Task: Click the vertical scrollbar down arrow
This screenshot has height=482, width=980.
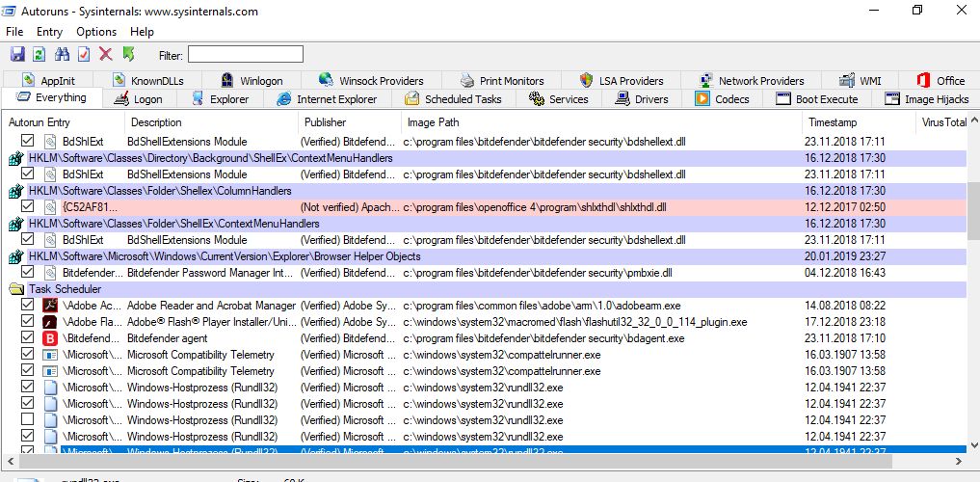Action: click(x=974, y=445)
